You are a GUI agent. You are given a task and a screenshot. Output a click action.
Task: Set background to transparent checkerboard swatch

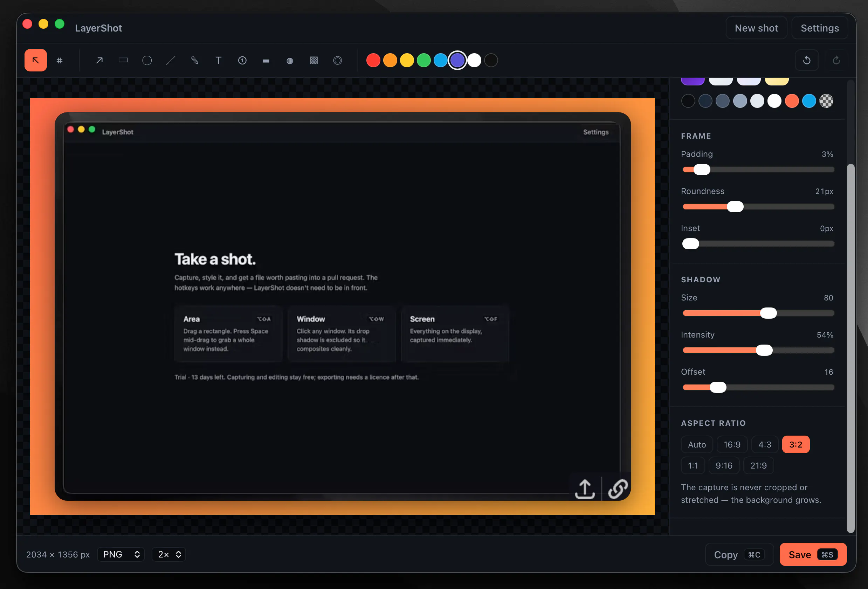(x=826, y=101)
